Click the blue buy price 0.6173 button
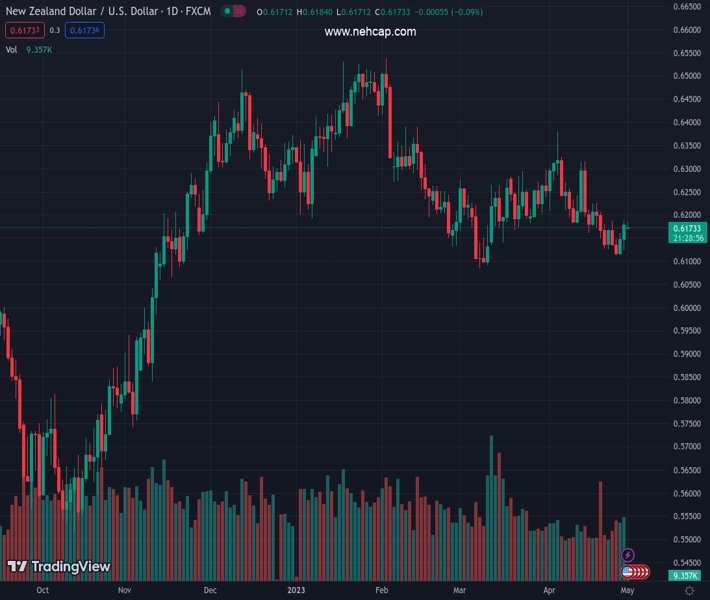The width and height of the screenshot is (710, 600). [x=85, y=30]
